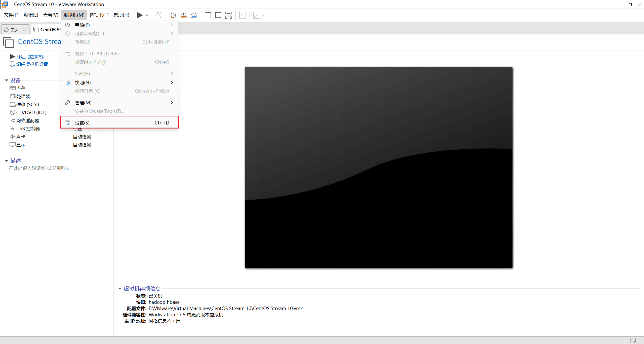
Task: Toggle the thumbnail bar view icon
Action: (218, 15)
